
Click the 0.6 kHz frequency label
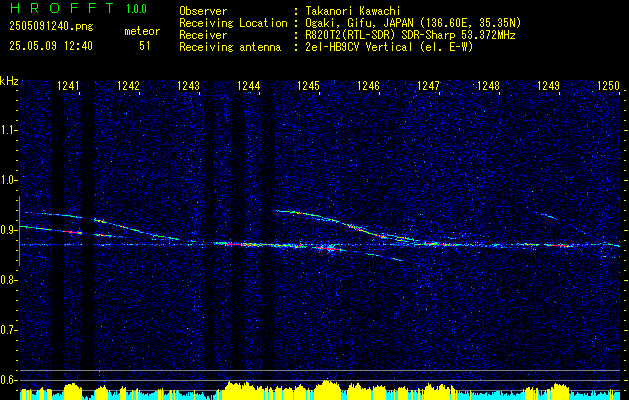coord(9,380)
